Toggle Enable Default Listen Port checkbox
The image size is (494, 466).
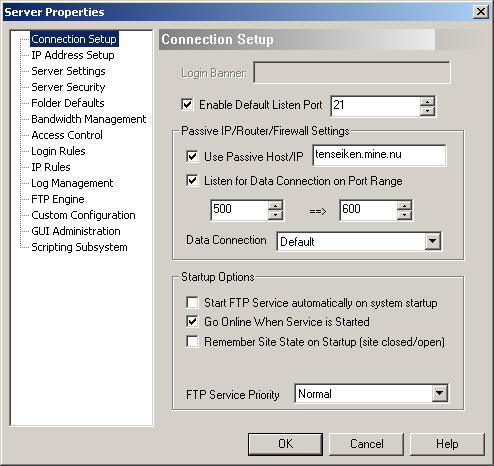click(x=187, y=105)
